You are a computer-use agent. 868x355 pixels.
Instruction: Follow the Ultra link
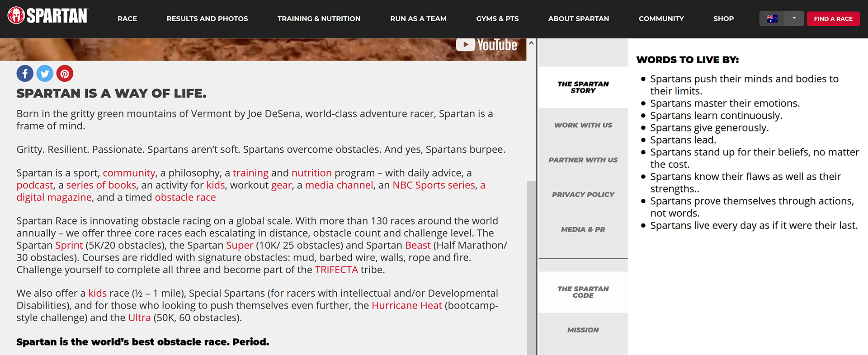point(139,318)
